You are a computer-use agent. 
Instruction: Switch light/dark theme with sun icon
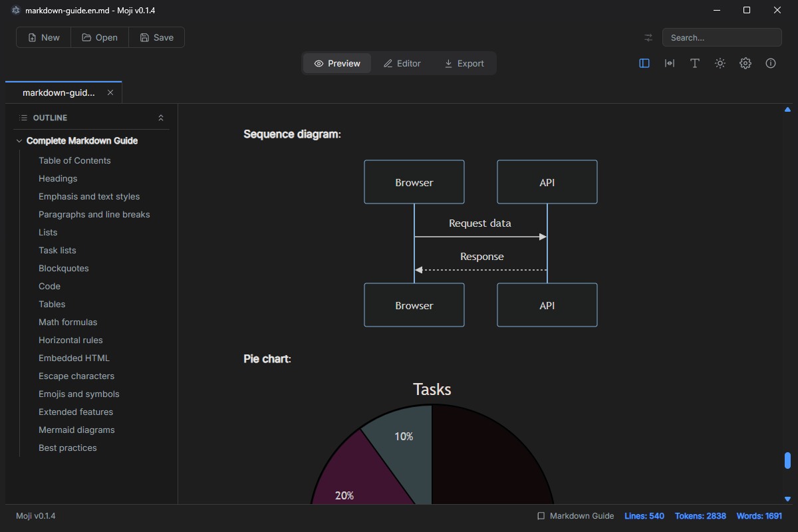720,63
